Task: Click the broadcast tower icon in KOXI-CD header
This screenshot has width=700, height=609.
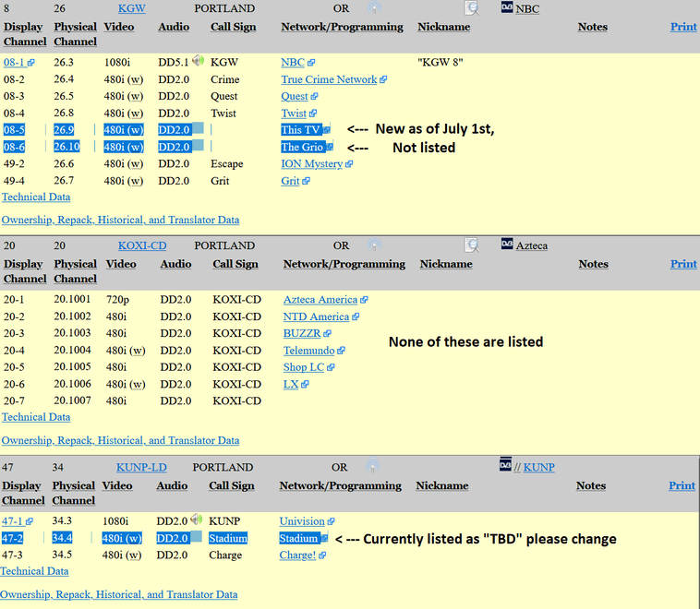Action: pos(374,245)
